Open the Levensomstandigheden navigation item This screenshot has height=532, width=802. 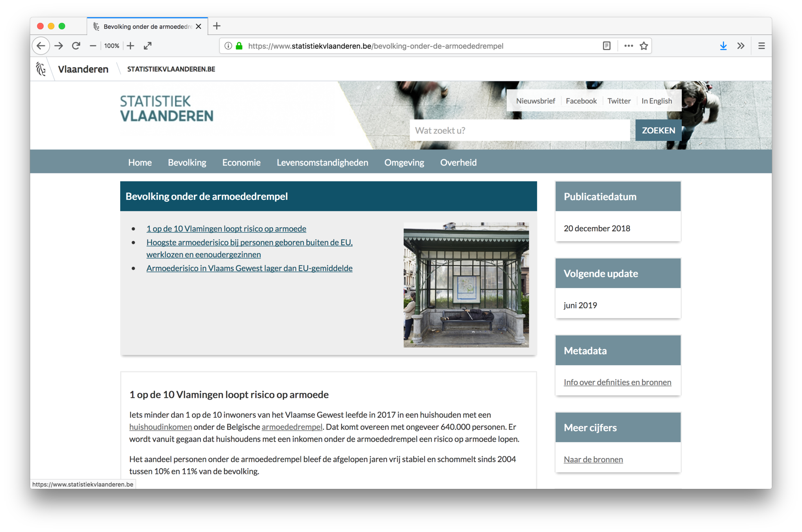[322, 162]
